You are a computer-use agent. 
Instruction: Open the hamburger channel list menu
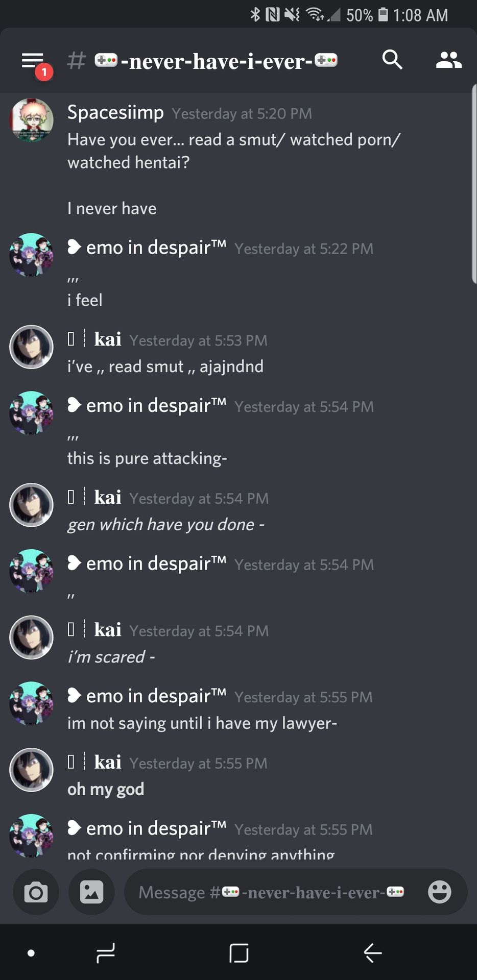(33, 61)
